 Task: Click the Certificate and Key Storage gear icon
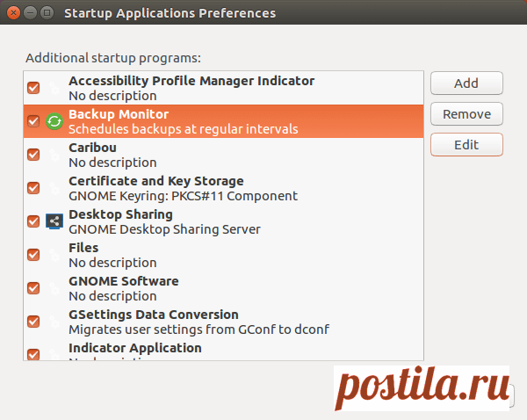coord(54,188)
